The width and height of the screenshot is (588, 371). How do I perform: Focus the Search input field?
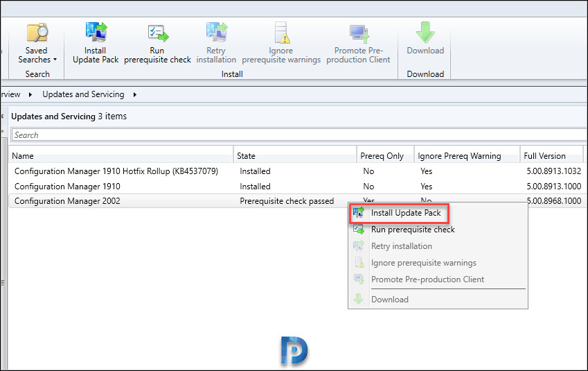[x=299, y=135]
